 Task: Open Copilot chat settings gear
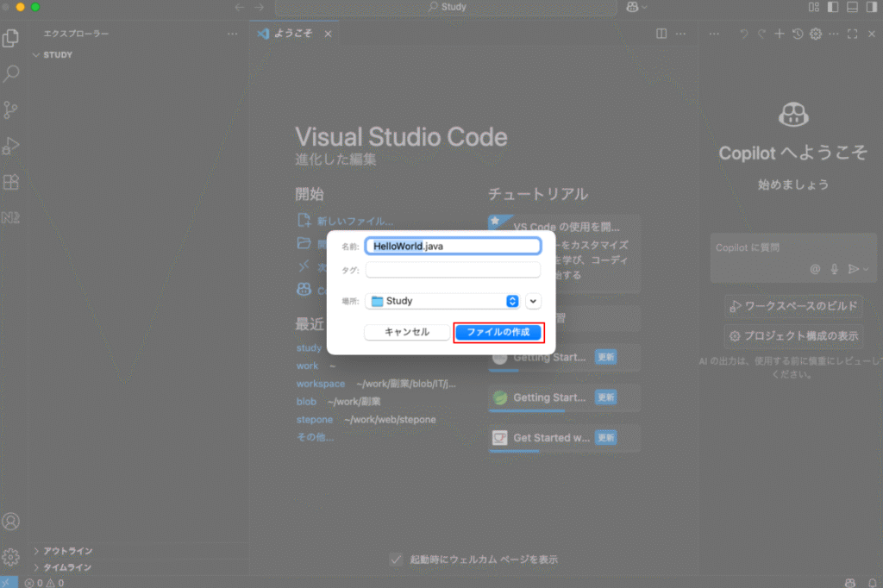816,34
